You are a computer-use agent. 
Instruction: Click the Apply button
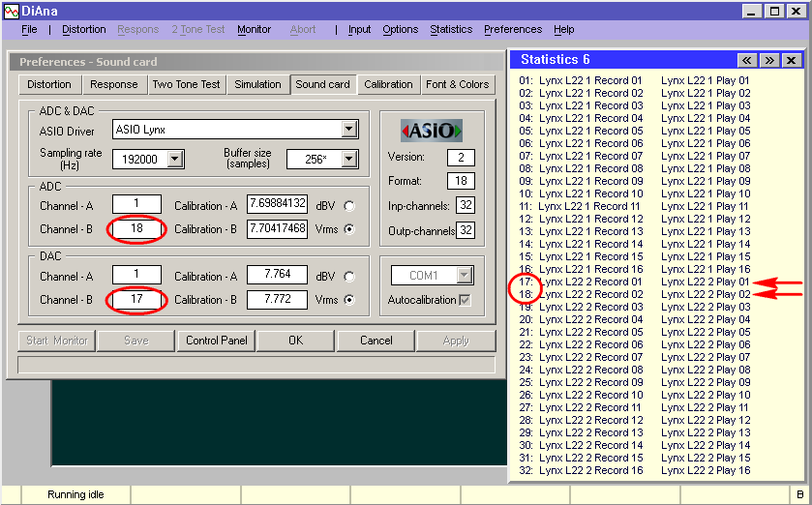pos(456,341)
